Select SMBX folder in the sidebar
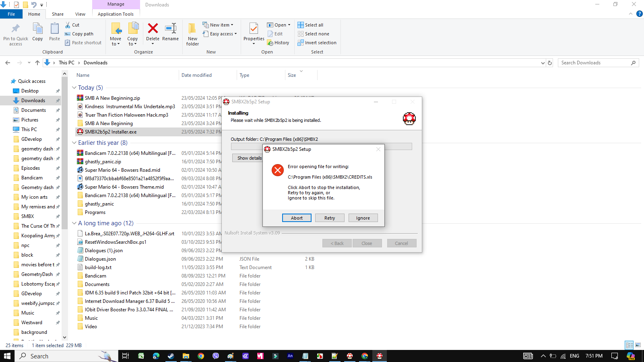 27,216
